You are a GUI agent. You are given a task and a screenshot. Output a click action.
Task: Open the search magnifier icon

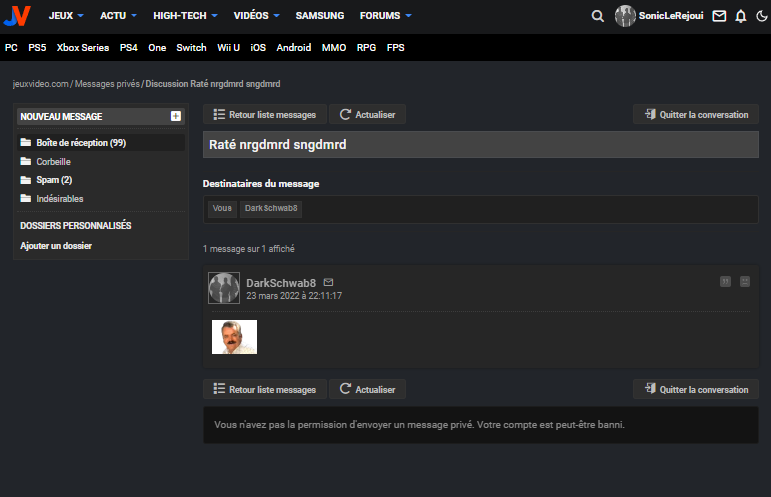(x=597, y=16)
